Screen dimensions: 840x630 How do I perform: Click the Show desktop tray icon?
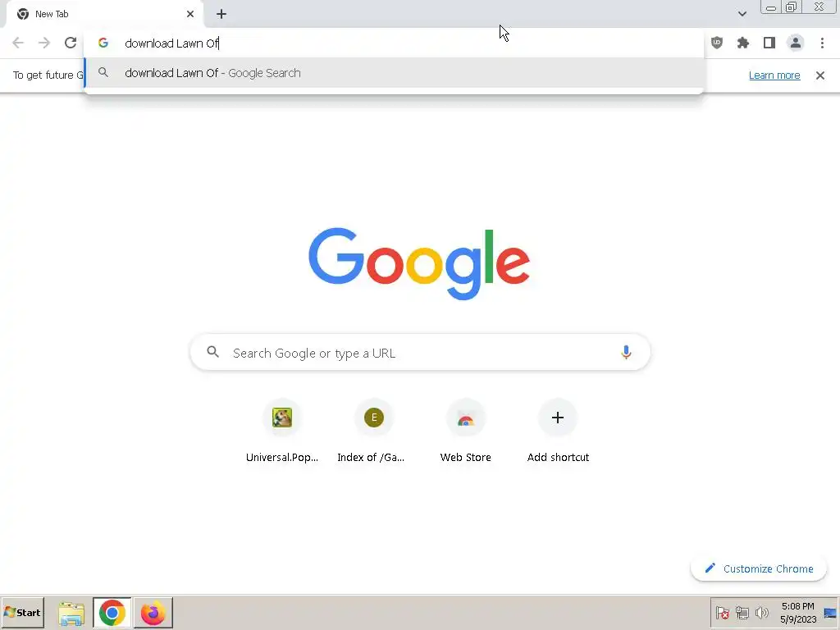tap(830, 612)
